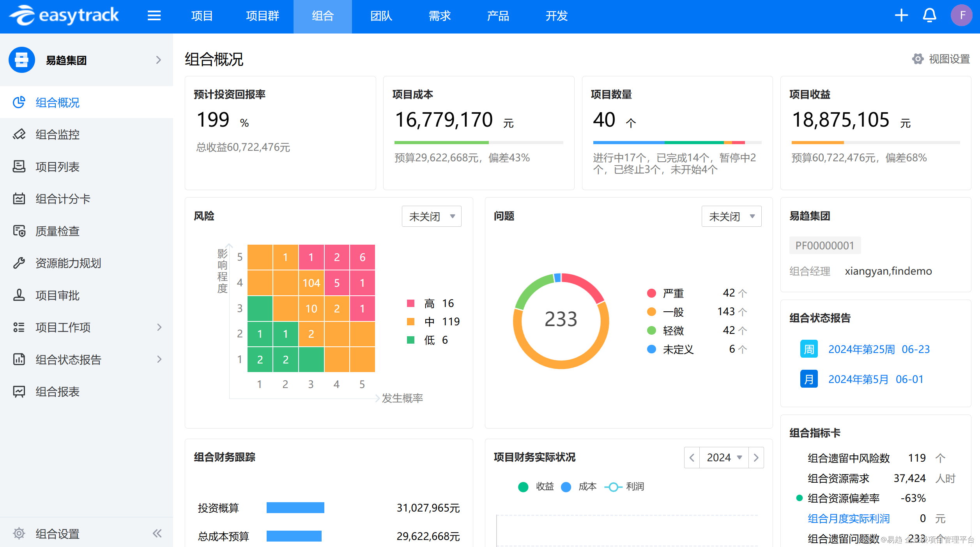The image size is (980, 547).
Task: Click 项目成本 green progress bar
Action: [x=441, y=143]
